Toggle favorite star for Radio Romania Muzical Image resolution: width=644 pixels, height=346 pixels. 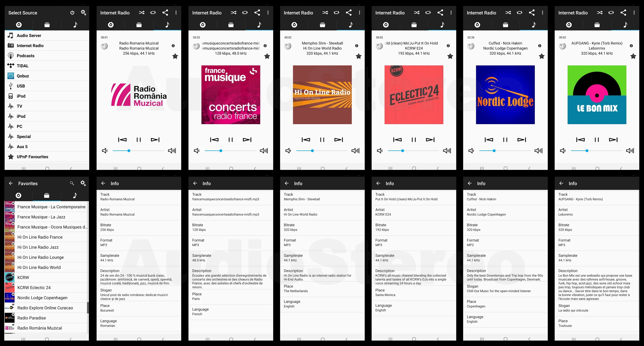point(175,56)
